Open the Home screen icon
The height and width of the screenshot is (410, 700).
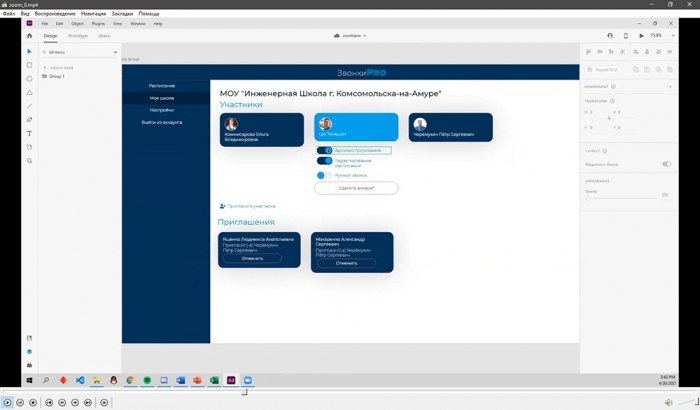29,35
